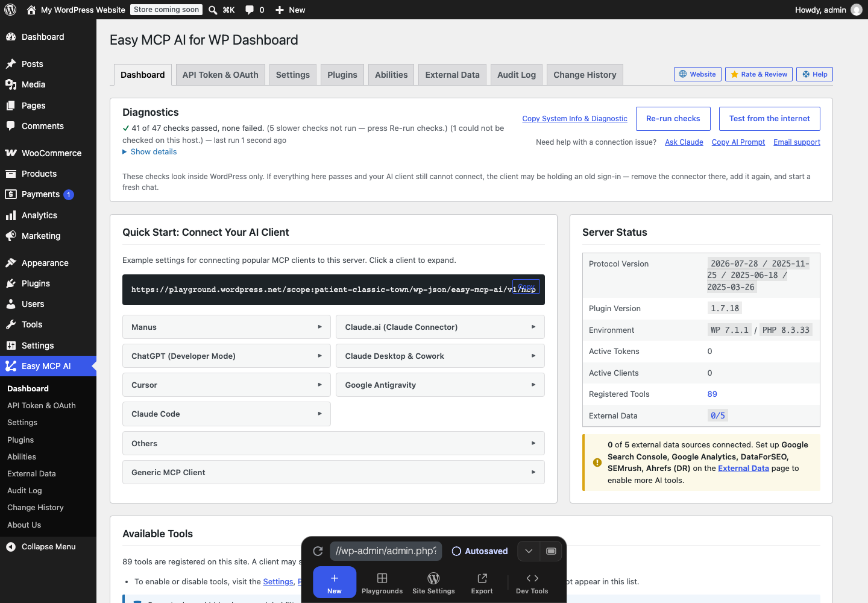Image resolution: width=868 pixels, height=603 pixels.
Task: Open About Us in Easy MCP submenu
Action: click(x=24, y=525)
